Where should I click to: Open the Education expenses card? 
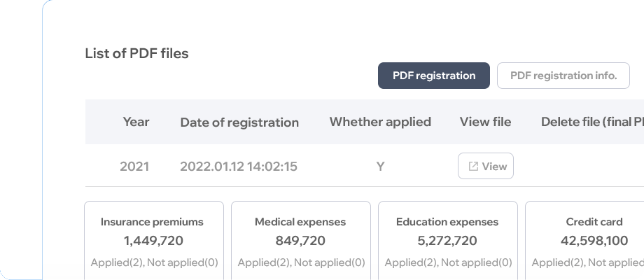[x=448, y=241]
